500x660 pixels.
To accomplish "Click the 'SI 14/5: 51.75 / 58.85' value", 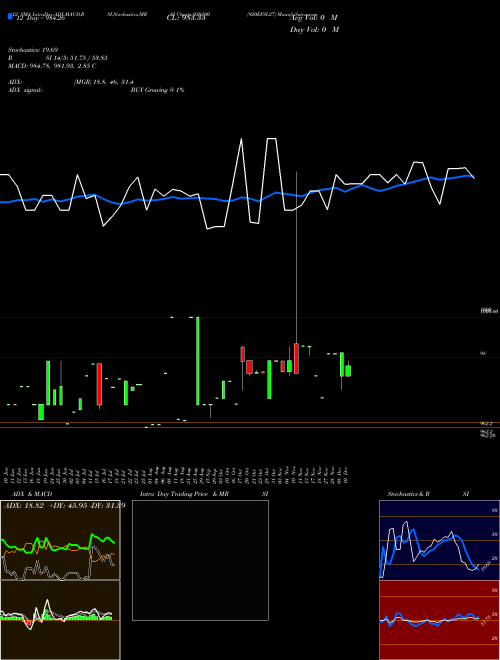I will click(x=77, y=58).
